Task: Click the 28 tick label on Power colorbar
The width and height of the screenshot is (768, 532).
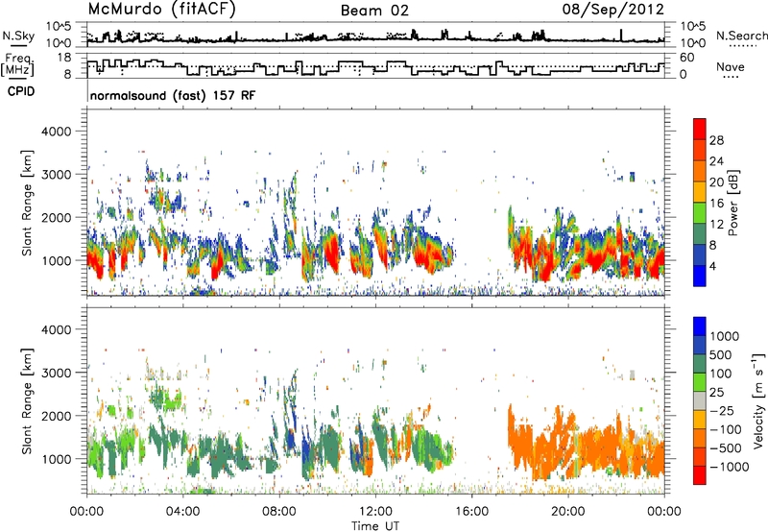Action: (x=716, y=140)
